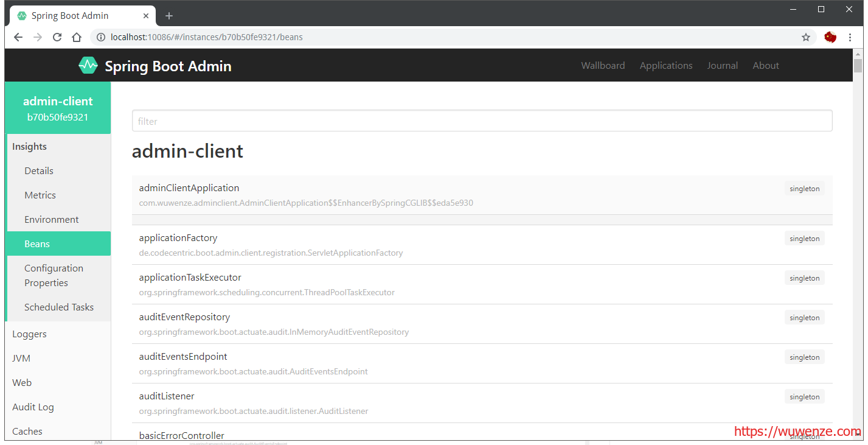Image resolution: width=868 pixels, height=445 pixels.
Task: Click the AuditEventsEndpoint class name text
Action: (x=253, y=371)
